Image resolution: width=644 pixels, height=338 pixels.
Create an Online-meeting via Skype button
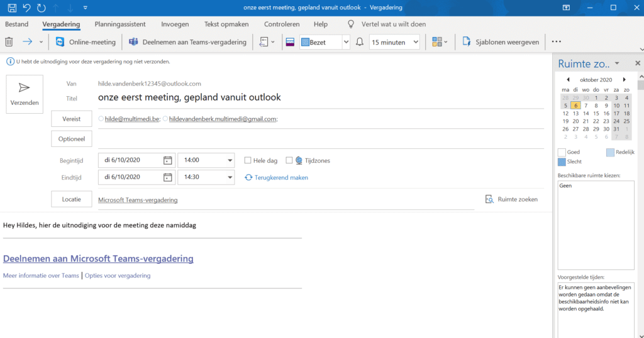point(86,42)
